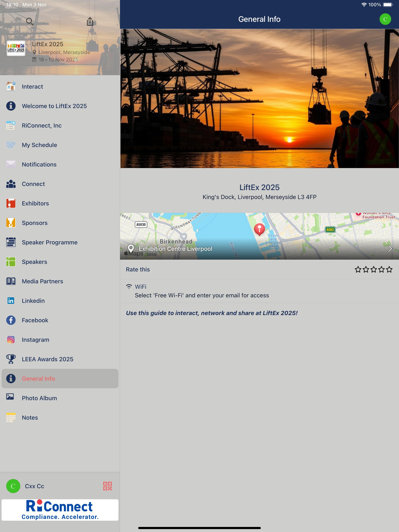Image resolution: width=399 pixels, height=532 pixels.
Task: Tap Exhibition Centre Liverpool location label
Action: click(175, 249)
